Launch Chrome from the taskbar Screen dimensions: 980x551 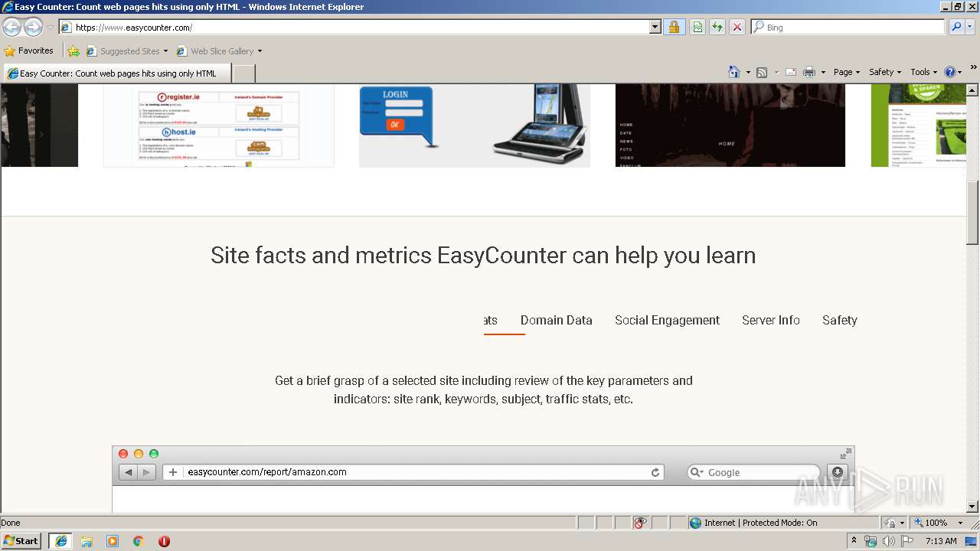pyautogui.click(x=138, y=541)
